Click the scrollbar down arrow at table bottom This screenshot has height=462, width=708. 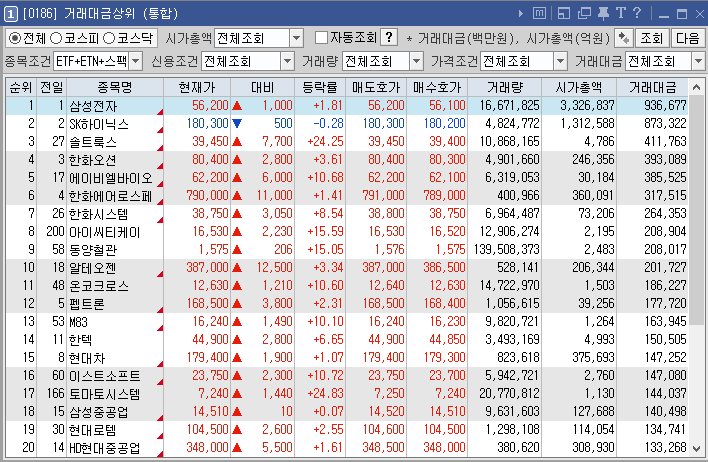[696, 449]
